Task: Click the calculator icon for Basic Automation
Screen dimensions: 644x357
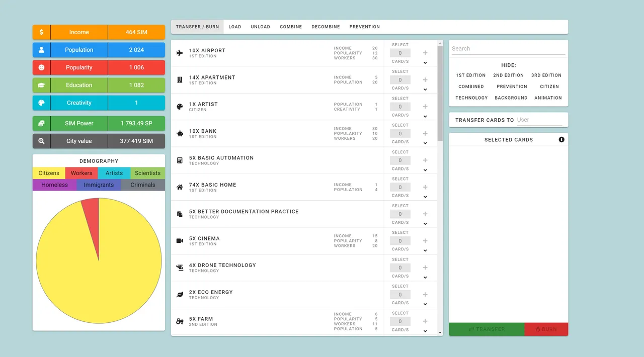Action: click(180, 160)
